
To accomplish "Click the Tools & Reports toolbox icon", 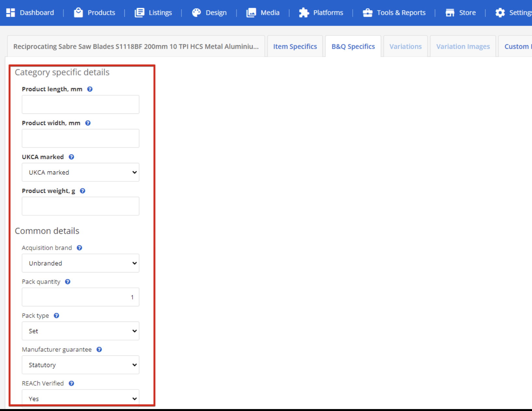I will coord(368,13).
